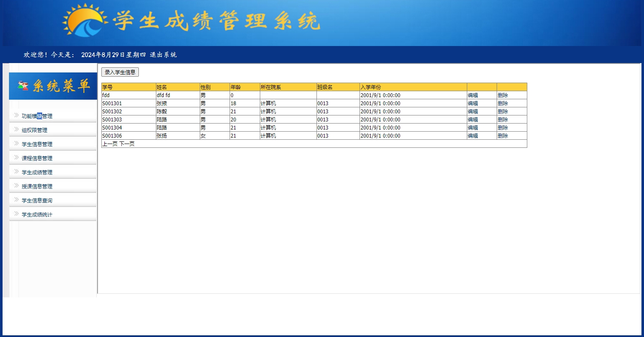Screen dimensions: 644x337
Task: Click the 班级名 column header
Action: 338,87
